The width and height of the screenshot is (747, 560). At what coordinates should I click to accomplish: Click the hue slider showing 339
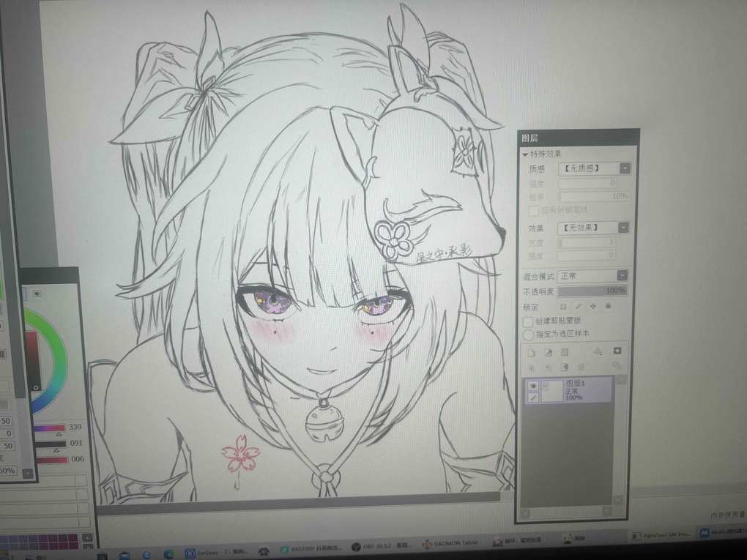(50, 428)
